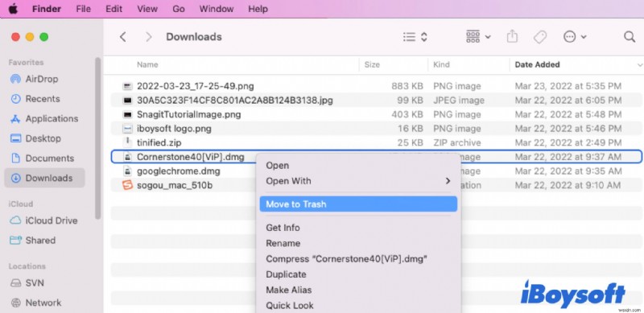Image resolution: width=644 pixels, height=313 pixels.
Task: Select Documents in the sidebar
Action: click(x=44, y=159)
